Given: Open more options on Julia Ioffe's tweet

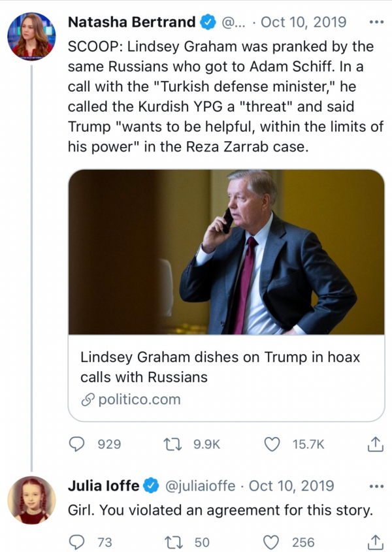Looking at the screenshot, I should tap(376, 486).
